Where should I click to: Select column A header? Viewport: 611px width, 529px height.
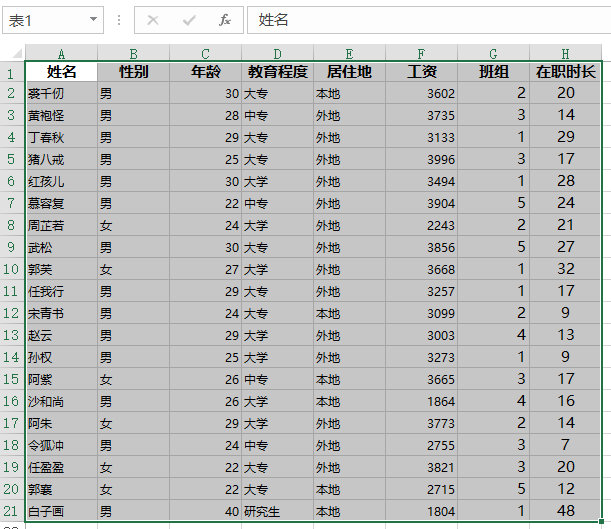(x=61, y=53)
